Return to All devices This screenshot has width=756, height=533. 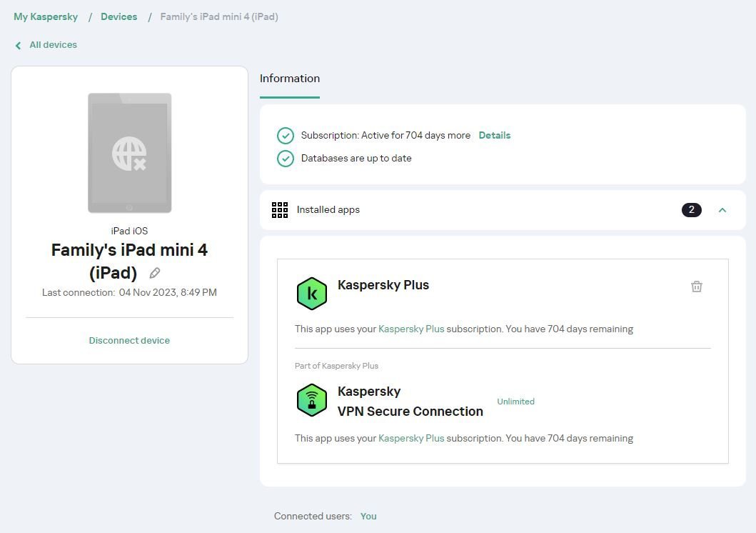tap(53, 45)
